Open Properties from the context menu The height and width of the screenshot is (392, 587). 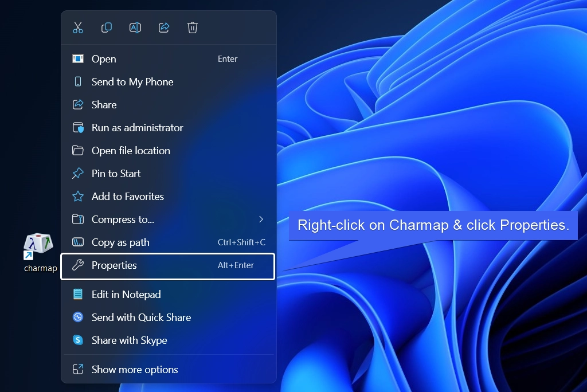(168, 266)
